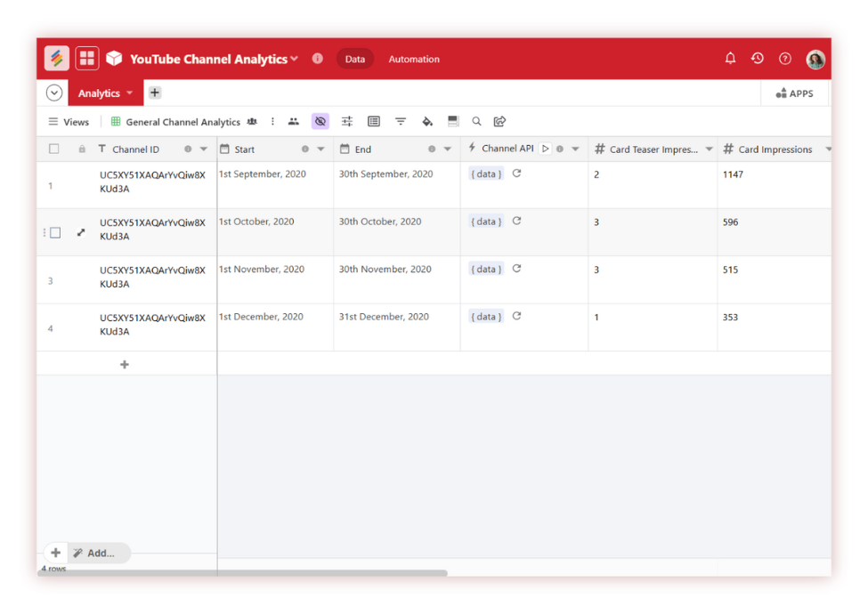
Task: Open the row height icon
Action: pyautogui.click(x=453, y=121)
